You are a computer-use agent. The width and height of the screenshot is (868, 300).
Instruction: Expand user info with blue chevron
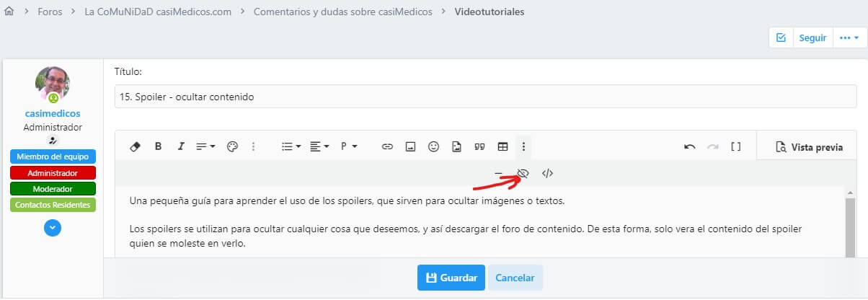pyautogui.click(x=53, y=227)
